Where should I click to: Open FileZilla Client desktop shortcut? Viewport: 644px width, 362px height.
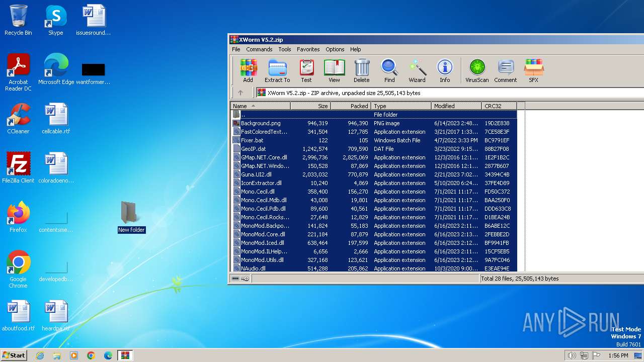(x=18, y=168)
